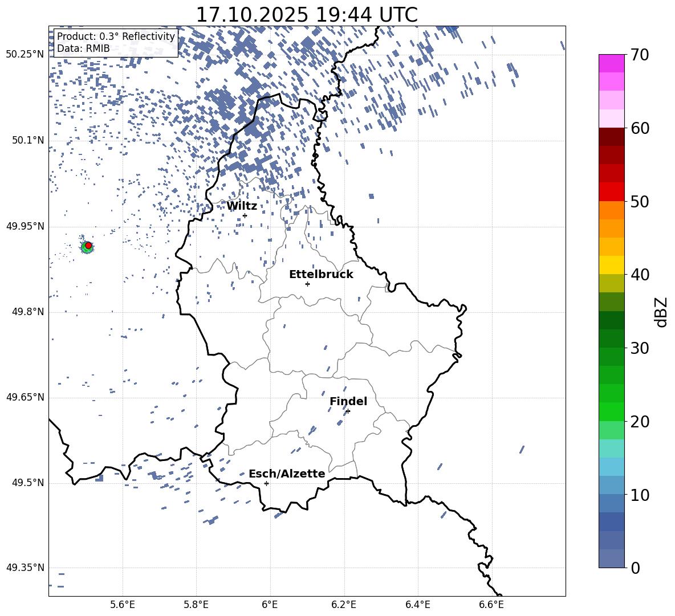Click the 5.6°E longitude label
Viewport: 675px width, 616px height.
(x=123, y=605)
